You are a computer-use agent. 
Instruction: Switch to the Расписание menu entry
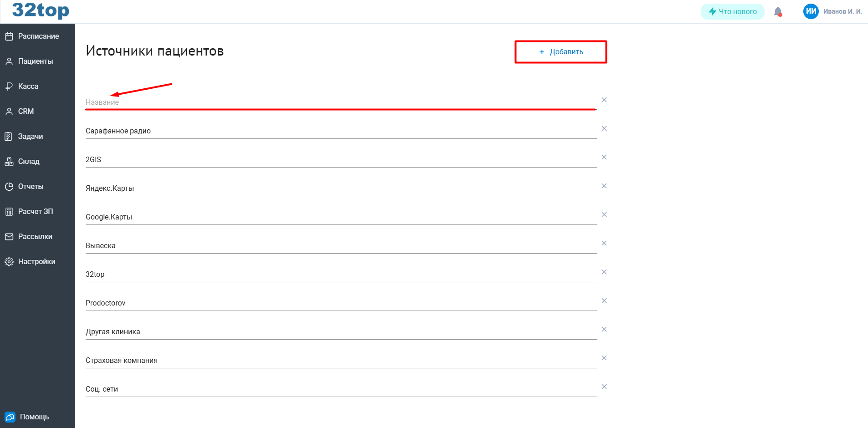click(38, 36)
